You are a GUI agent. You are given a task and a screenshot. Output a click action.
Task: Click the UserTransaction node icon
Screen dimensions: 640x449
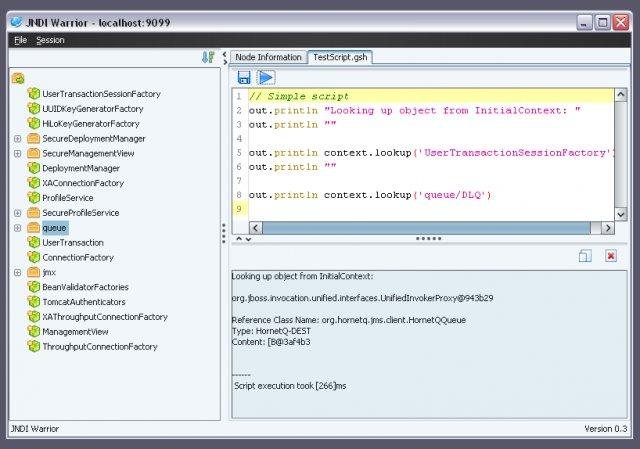pyautogui.click(x=33, y=242)
